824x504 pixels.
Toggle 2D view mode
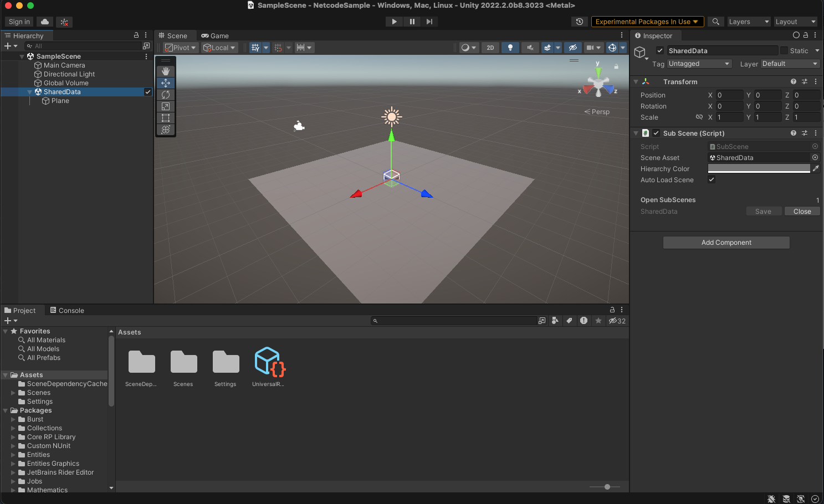pyautogui.click(x=490, y=48)
